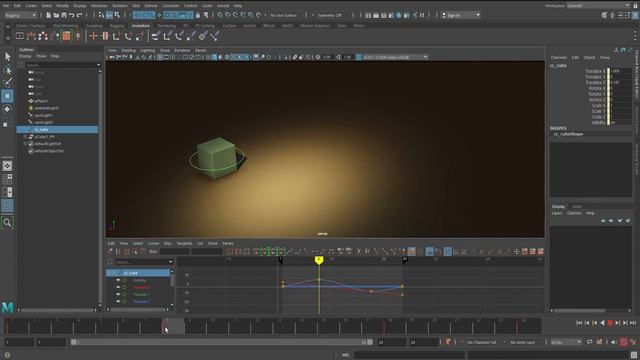Activate the Paint selection tool
Screen dimensions: 640x360
point(7,83)
